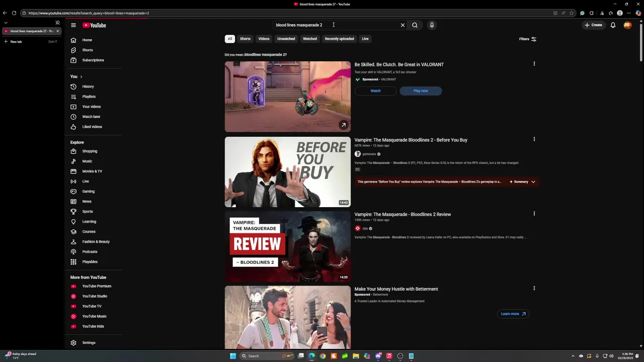Select the Recently uploaded filter chip
The width and height of the screenshot is (644, 362).
pos(339,39)
